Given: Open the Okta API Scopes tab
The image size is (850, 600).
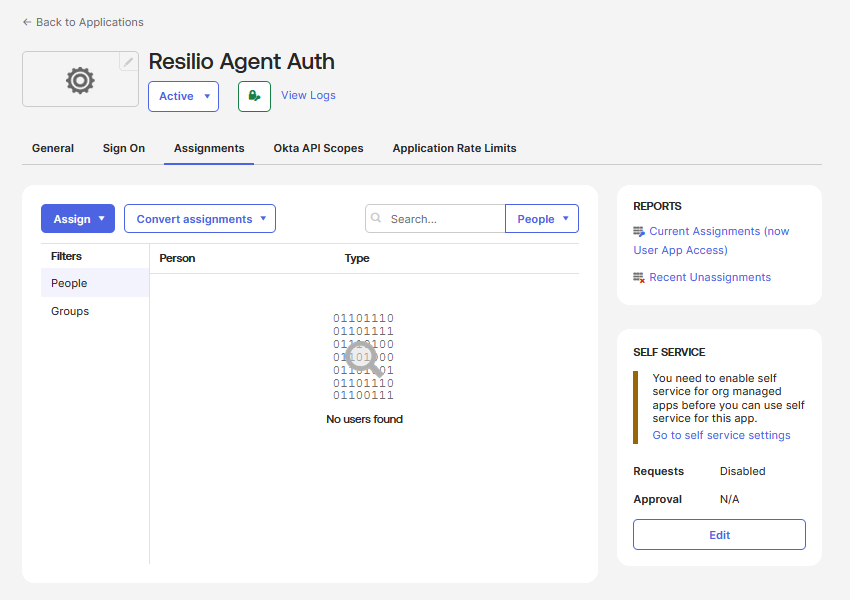Looking at the screenshot, I should pos(318,148).
